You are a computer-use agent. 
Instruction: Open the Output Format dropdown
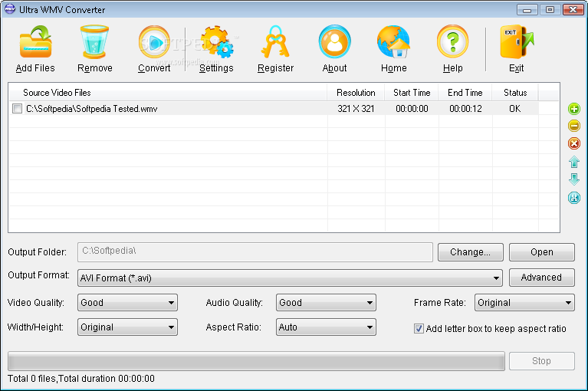(290, 278)
